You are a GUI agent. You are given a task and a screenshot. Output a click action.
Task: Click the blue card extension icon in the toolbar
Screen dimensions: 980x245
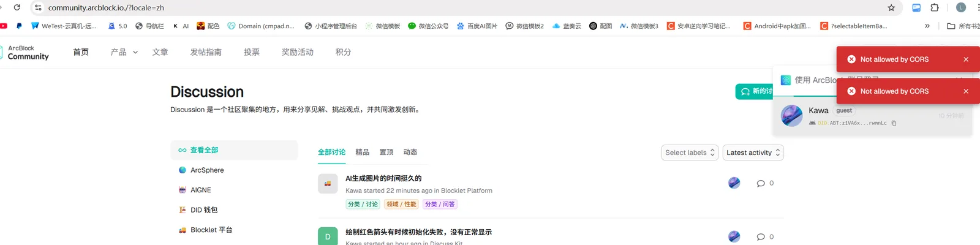916,7
